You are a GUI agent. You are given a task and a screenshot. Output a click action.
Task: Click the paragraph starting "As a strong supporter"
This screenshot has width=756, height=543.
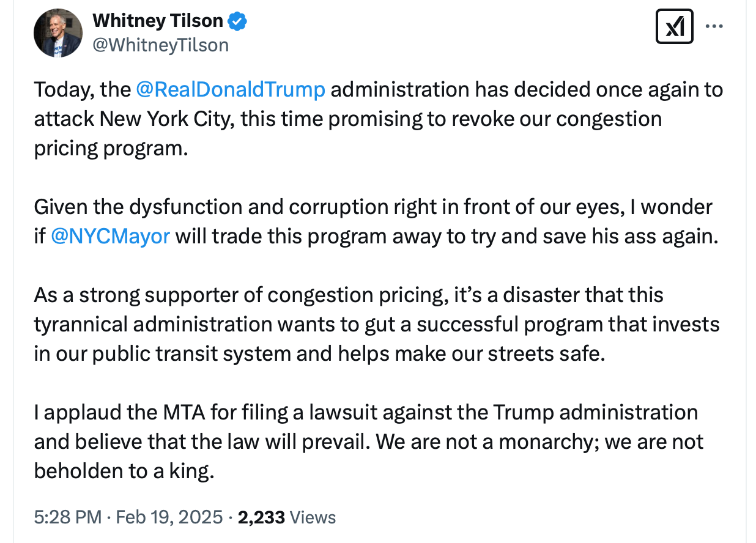point(373,324)
